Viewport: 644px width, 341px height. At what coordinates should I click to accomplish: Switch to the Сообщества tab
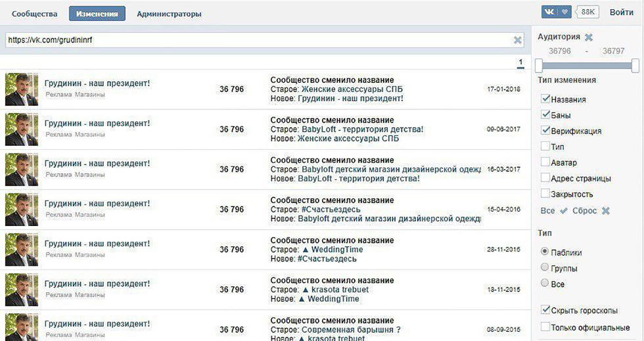35,14
